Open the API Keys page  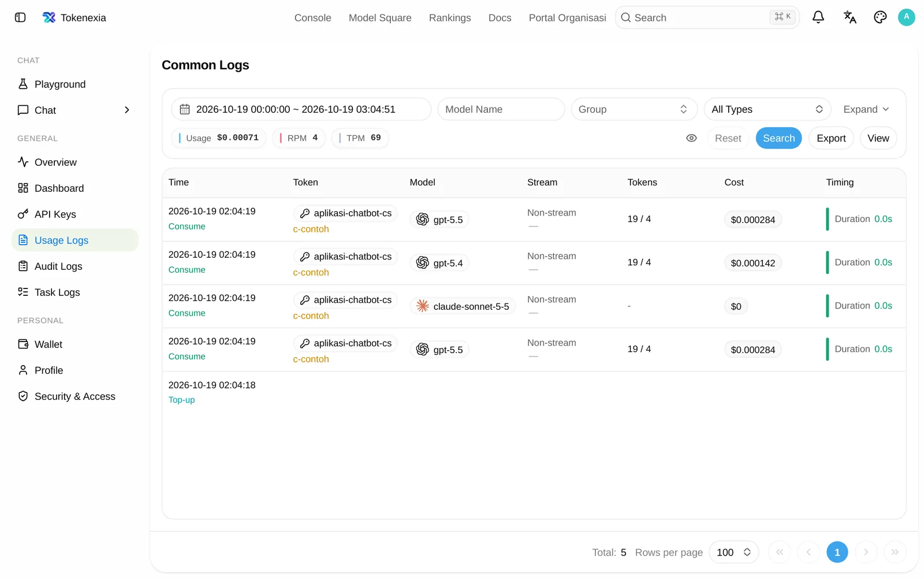[x=75, y=214]
